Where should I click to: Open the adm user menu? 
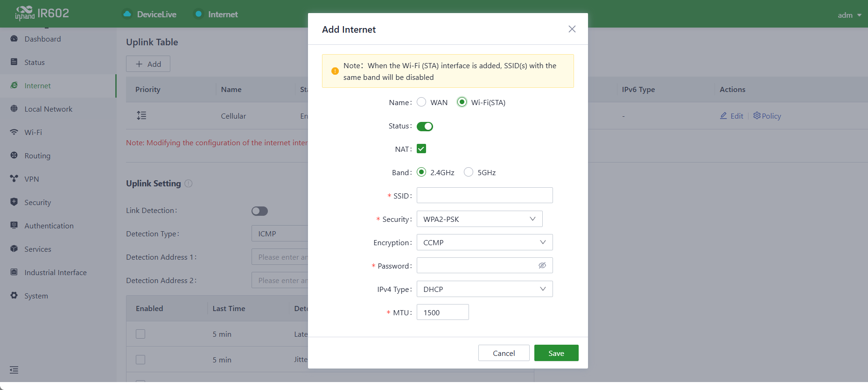tap(849, 15)
